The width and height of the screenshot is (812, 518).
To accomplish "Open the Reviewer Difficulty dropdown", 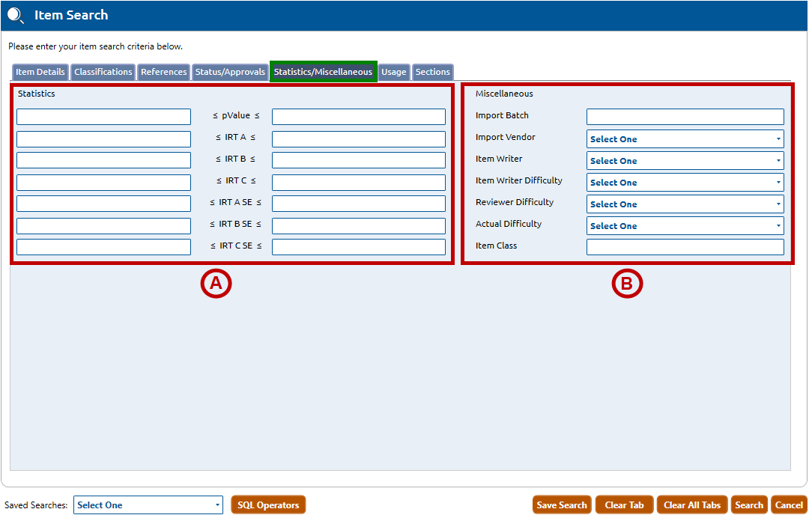I will 685,204.
